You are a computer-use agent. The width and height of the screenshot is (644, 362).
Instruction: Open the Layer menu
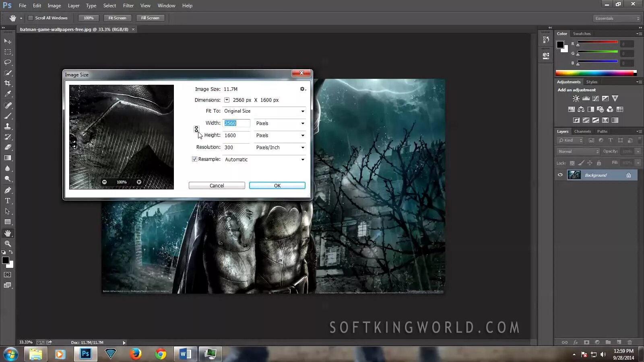tap(74, 6)
